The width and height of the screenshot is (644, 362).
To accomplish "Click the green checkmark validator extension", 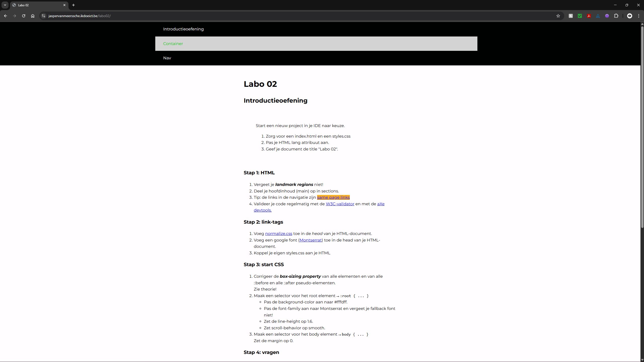I will (x=580, y=16).
